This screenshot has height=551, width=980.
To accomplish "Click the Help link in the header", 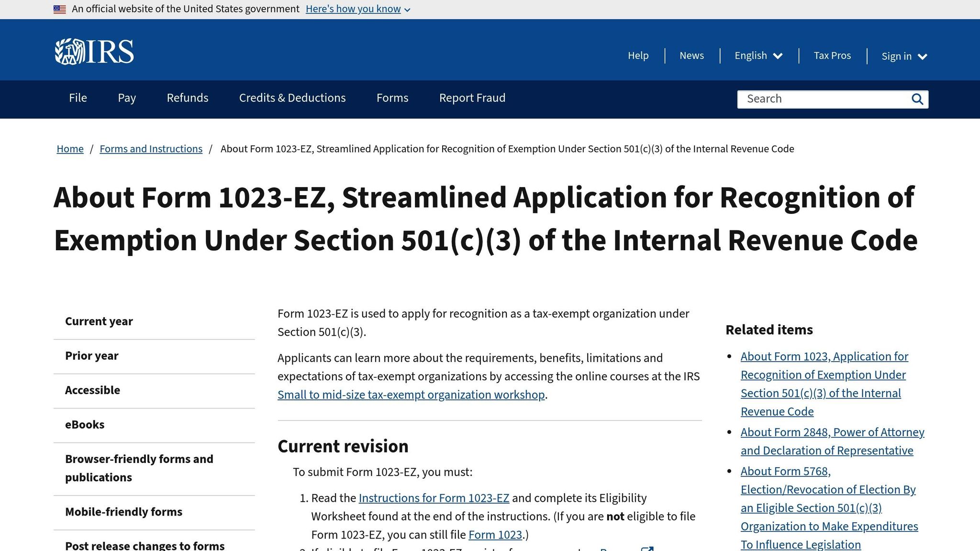I will click(x=638, y=55).
